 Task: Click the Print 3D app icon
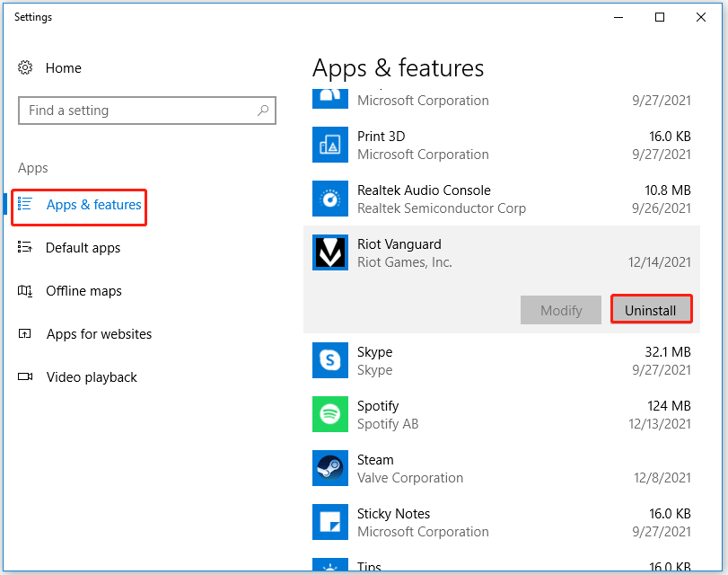(329, 145)
